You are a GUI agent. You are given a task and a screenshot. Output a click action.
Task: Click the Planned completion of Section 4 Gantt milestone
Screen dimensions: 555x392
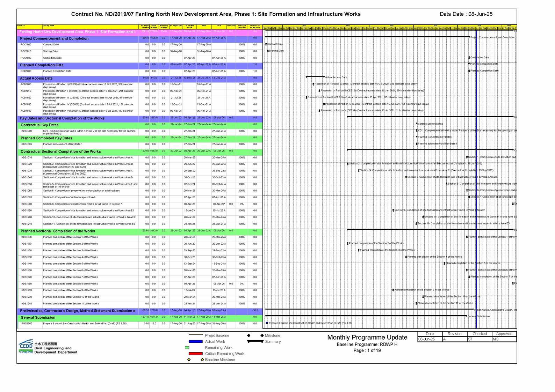tap(406, 257)
